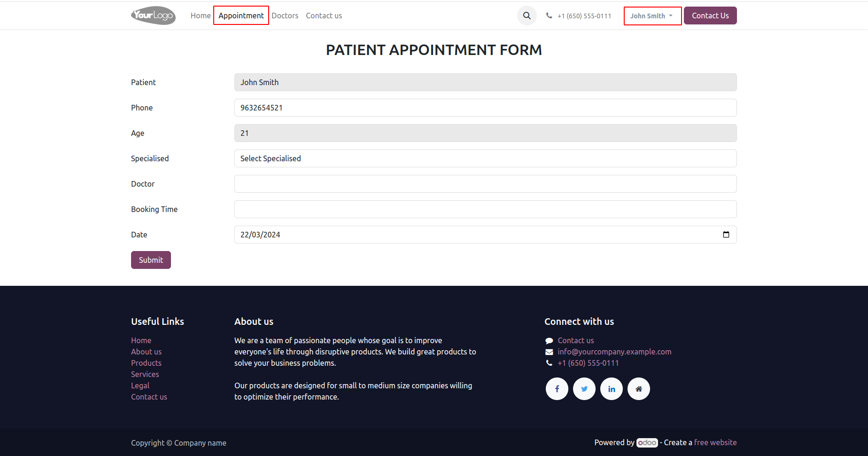868x456 pixels.
Task: Open the Booking Time dropdown
Action: (485, 209)
